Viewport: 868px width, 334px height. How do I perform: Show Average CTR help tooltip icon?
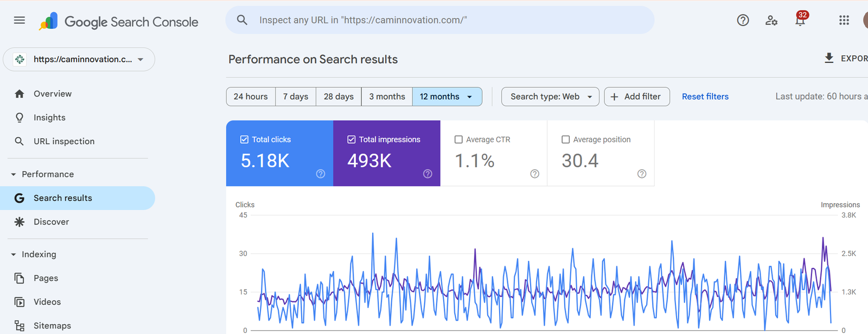coord(534,174)
